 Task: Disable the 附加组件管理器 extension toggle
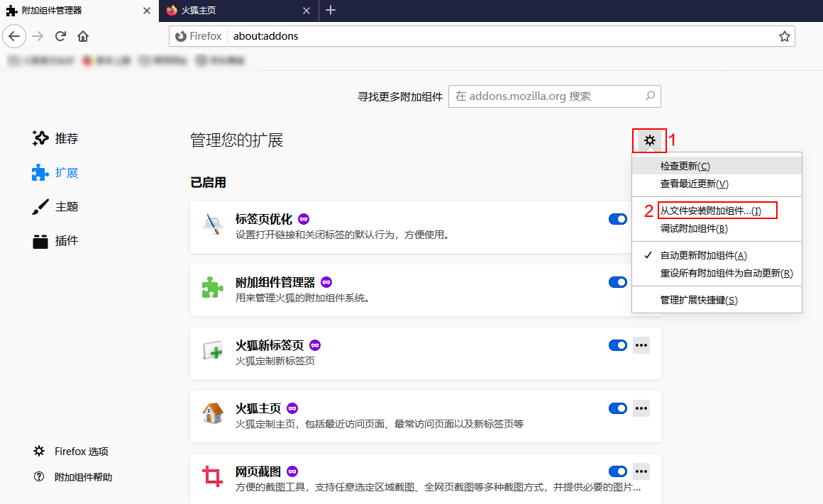click(618, 282)
